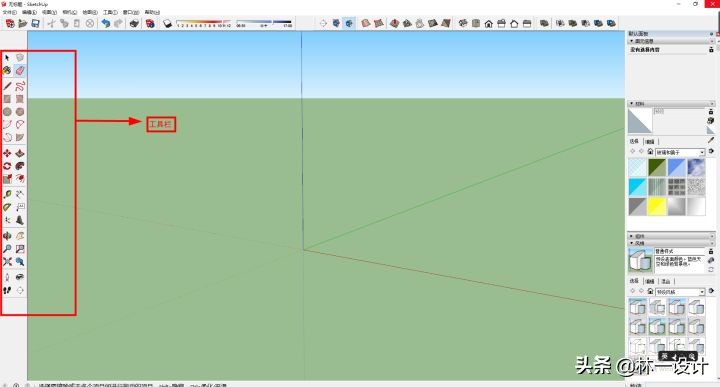Activate the Orbit camera tool
This screenshot has height=387, width=720.
click(7, 236)
